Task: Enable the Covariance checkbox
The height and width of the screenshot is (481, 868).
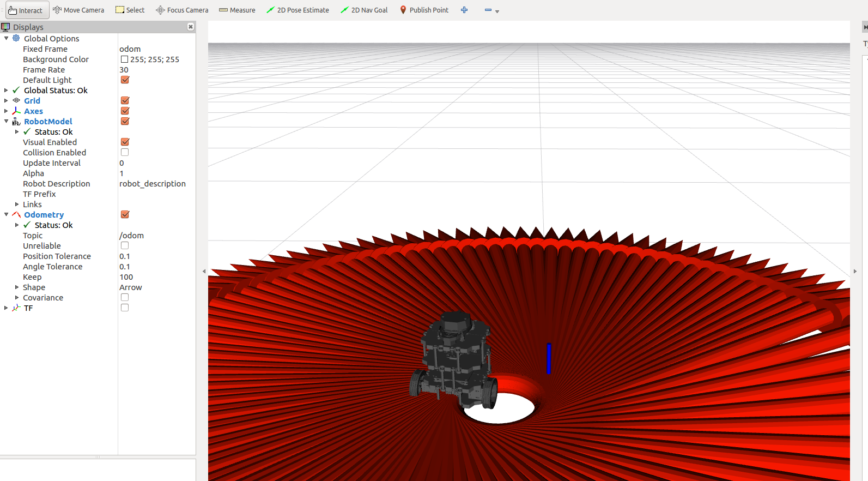Action: click(x=125, y=297)
